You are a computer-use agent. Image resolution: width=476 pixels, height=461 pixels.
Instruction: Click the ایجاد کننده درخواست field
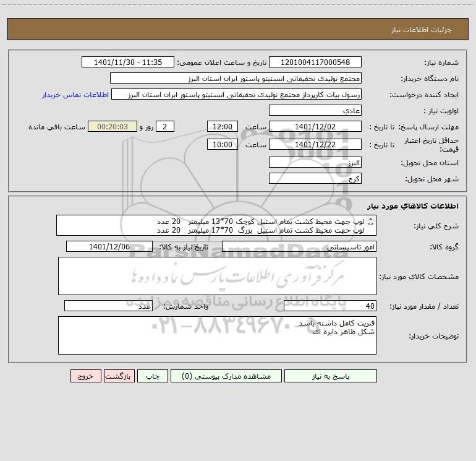(x=237, y=94)
